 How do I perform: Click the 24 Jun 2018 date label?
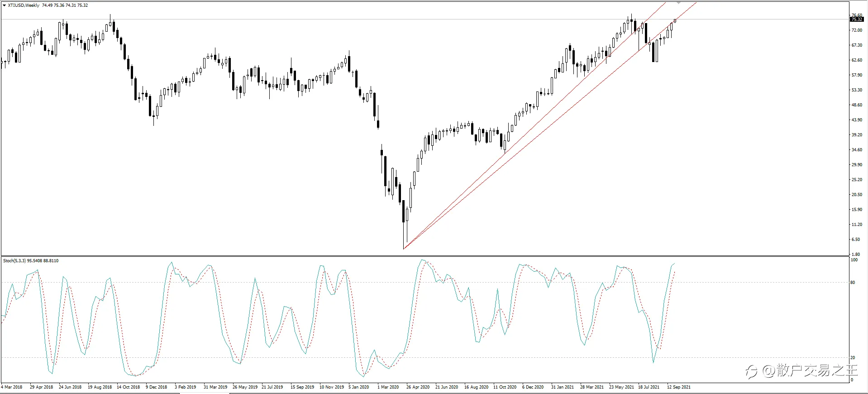pos(70,387)
